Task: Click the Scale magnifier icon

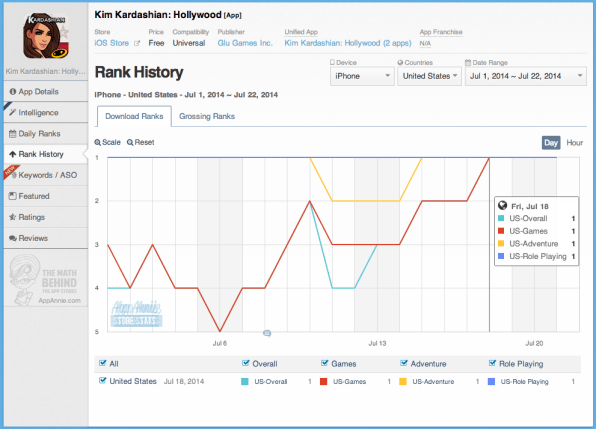Action: coord(98,142)
